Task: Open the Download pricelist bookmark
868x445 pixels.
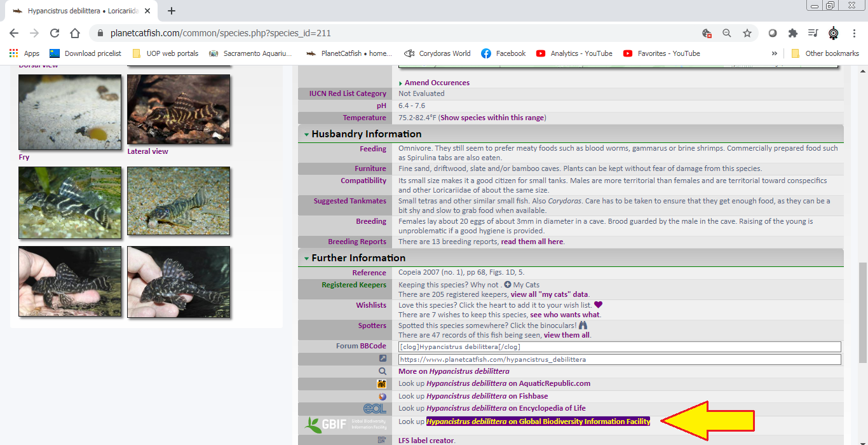Action: 86,53
